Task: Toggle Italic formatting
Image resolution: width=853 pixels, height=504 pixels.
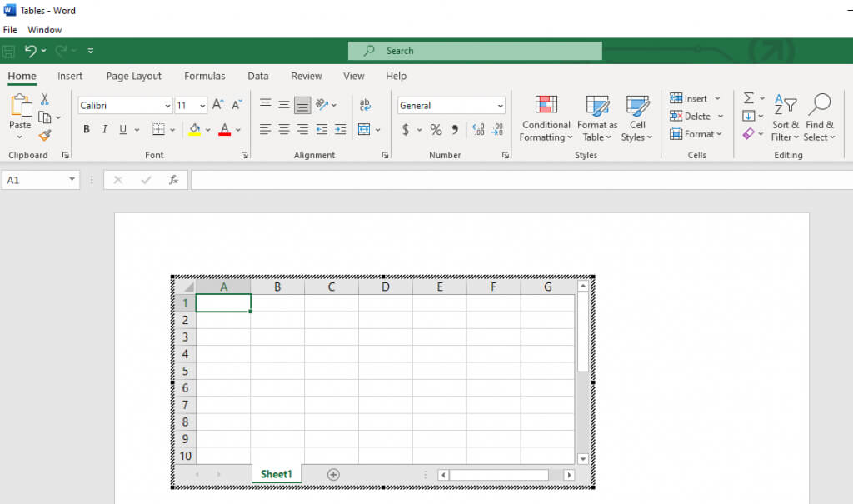Action: [105, 130]
